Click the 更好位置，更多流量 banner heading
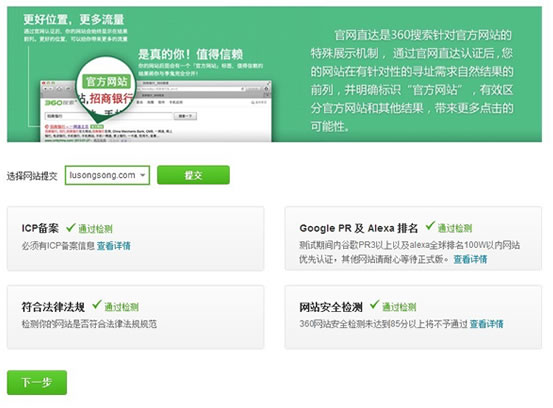 pos(74,19)
